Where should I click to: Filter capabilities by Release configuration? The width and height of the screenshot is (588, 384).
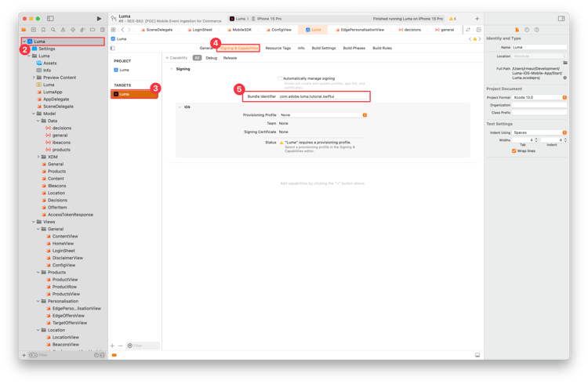coord(230,58)
